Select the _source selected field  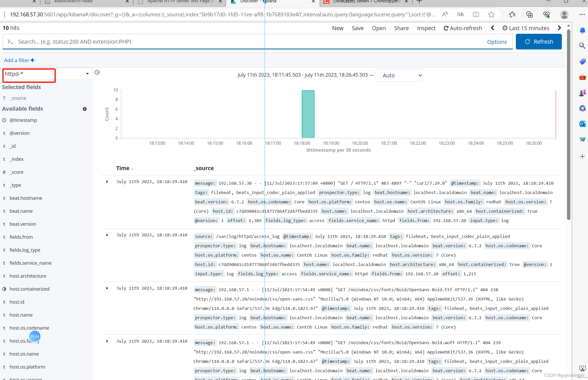pos(18,98)
